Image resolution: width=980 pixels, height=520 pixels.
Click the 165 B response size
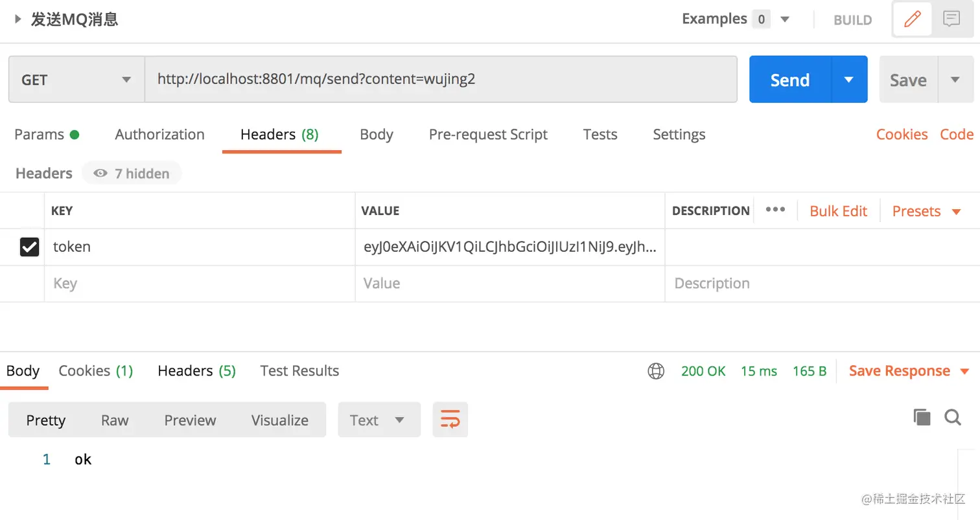click(810, 371)
